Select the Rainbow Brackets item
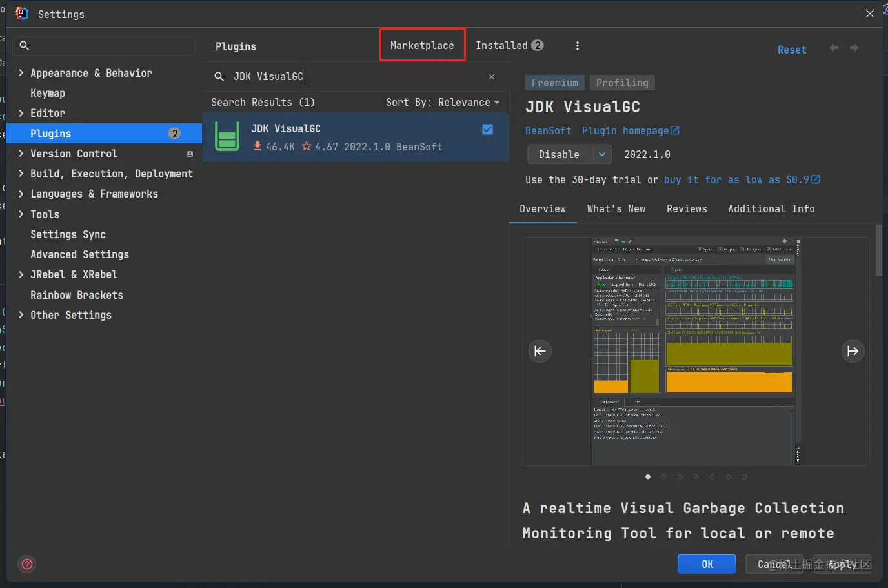 pos(77,295)
